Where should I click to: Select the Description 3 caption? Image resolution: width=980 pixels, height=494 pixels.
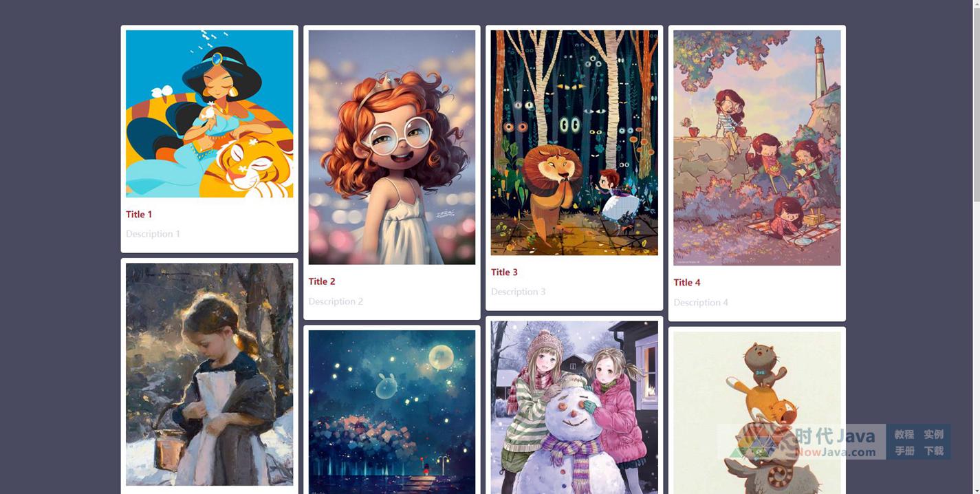518,292
